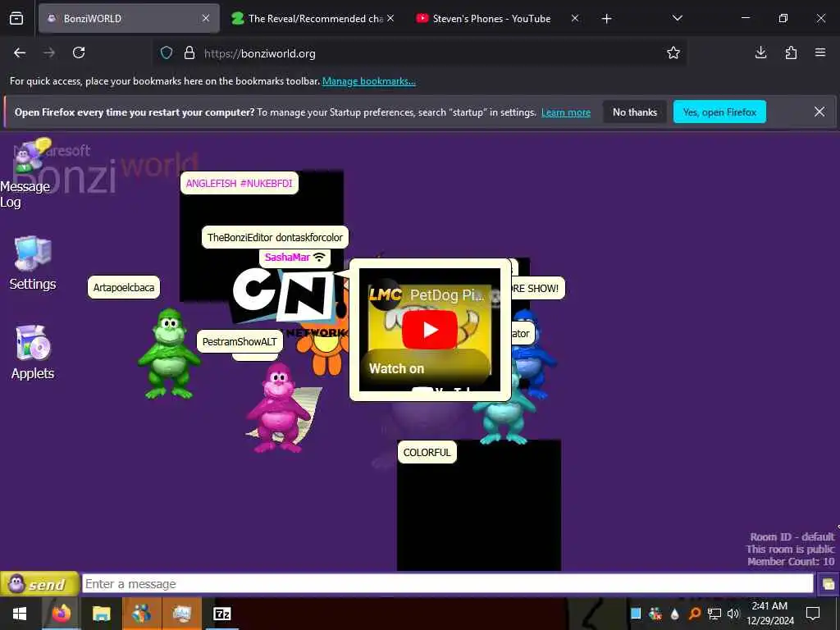Open the Windows Start menu
The image size is (840, 630).
[x=20, y=614]
